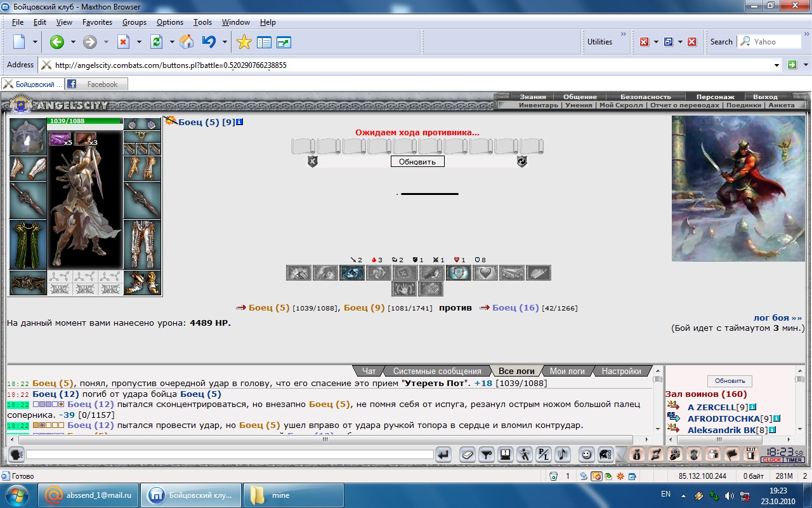The height and width of the screenshot is (508, 812).
Task: Click the browser Refresh toolbar button
Action: pyautogui.click(x=156, y=42)
